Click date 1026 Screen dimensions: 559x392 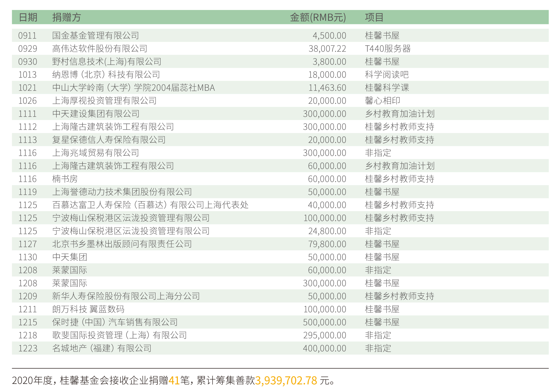[x=27, y=101]
